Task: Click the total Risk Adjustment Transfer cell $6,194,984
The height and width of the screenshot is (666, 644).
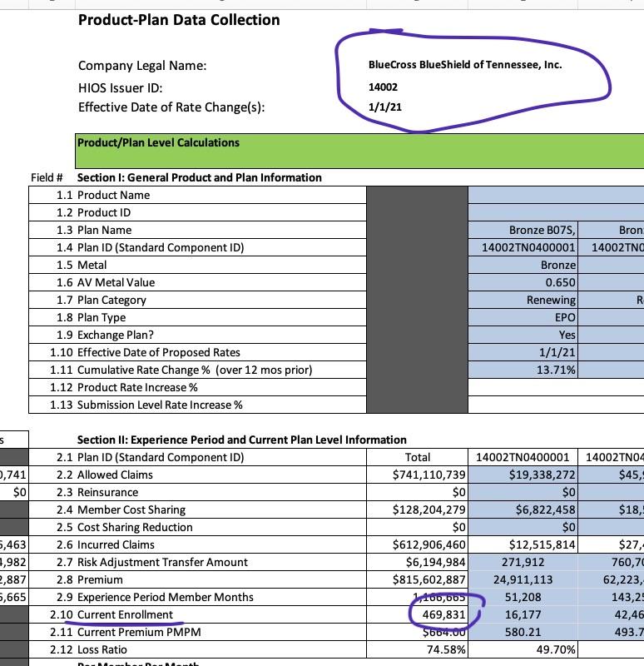Action: 433,562
